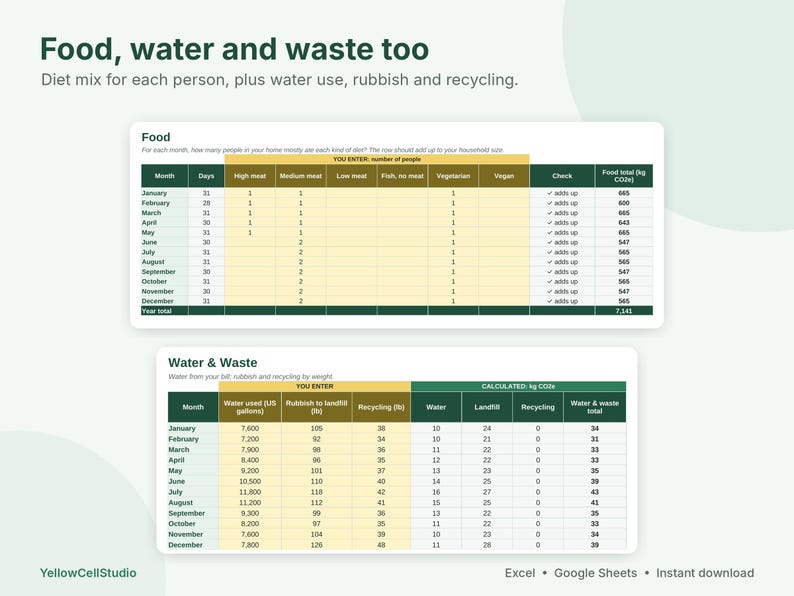
Task: Select 'Water used (US gallons)' header
Action: point(250,407)
